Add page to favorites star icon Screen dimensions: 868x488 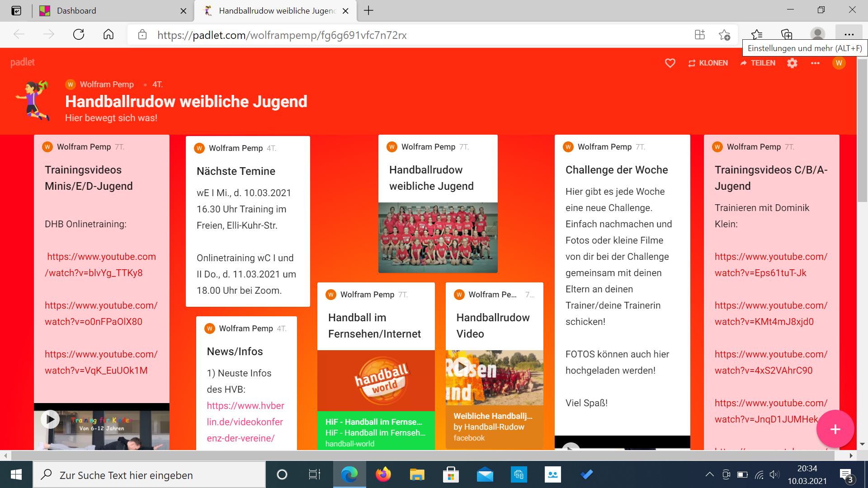coord(724,35)
